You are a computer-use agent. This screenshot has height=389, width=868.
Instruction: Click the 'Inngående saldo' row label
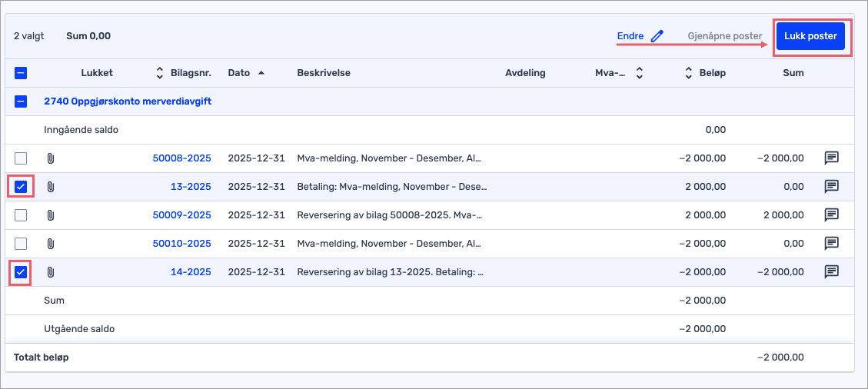pos(81,130)
